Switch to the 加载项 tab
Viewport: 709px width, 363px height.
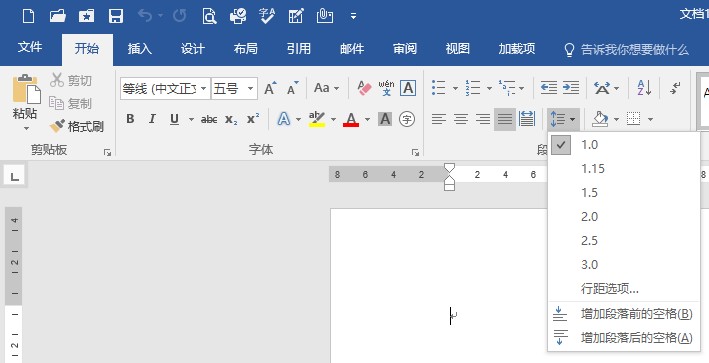[x=517, y=48]
